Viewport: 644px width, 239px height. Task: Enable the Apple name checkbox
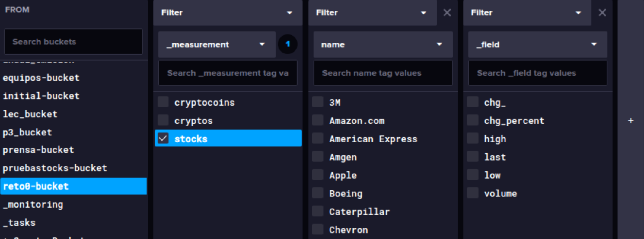pos(318,175)
